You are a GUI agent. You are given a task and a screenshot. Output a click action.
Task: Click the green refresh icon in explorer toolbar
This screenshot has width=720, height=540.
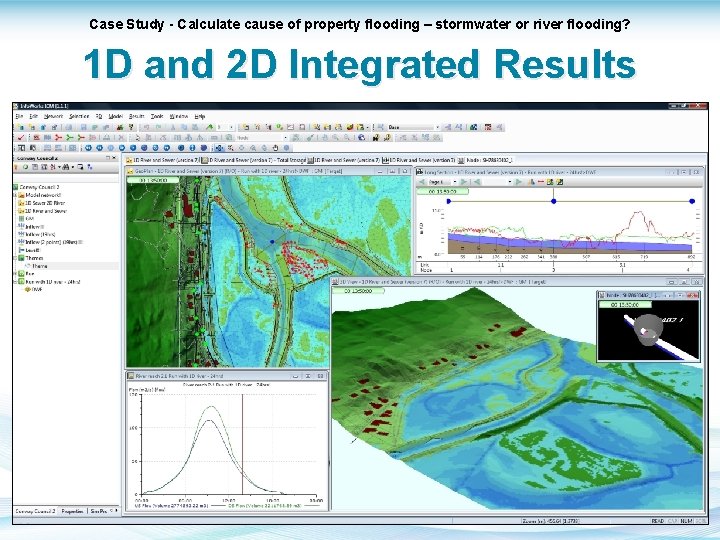26,167
